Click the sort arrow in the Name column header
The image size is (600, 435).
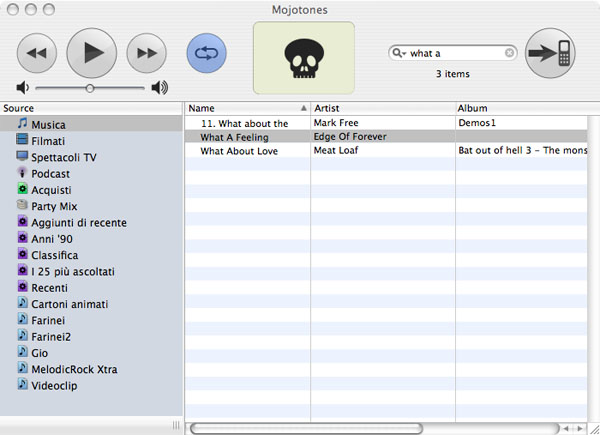click(304, 108)
